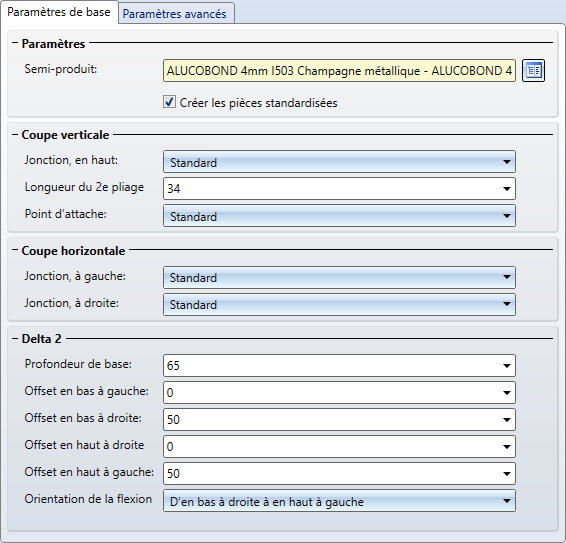Click the Point d'attache: label
566x543 pixels.
point(65,214)
